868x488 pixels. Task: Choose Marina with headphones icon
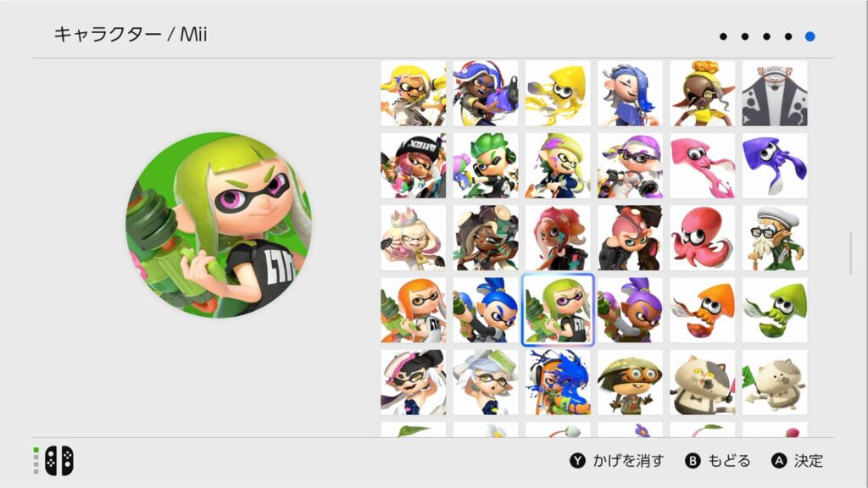click(486, 238)
